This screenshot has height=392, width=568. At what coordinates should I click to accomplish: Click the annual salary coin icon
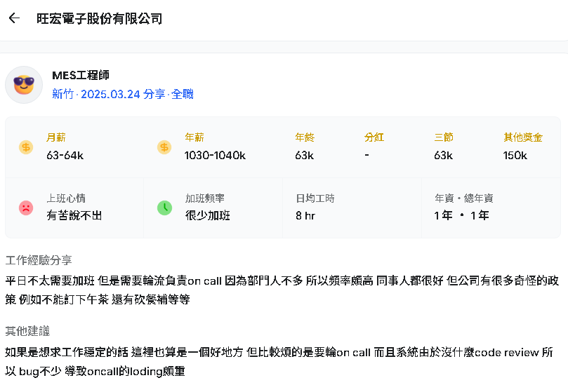164,147
